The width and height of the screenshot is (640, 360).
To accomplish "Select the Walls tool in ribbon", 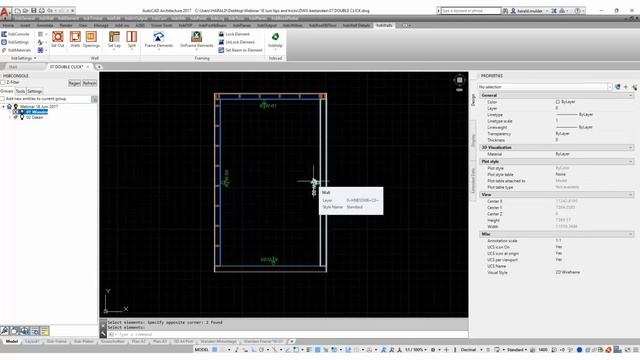I will (x=75, y=40).
